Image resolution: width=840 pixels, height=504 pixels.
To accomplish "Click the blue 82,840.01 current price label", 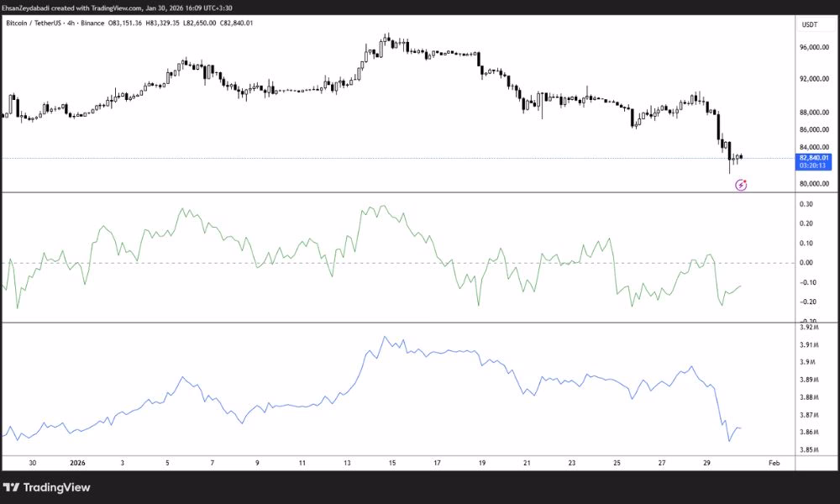I will [814, 157].
